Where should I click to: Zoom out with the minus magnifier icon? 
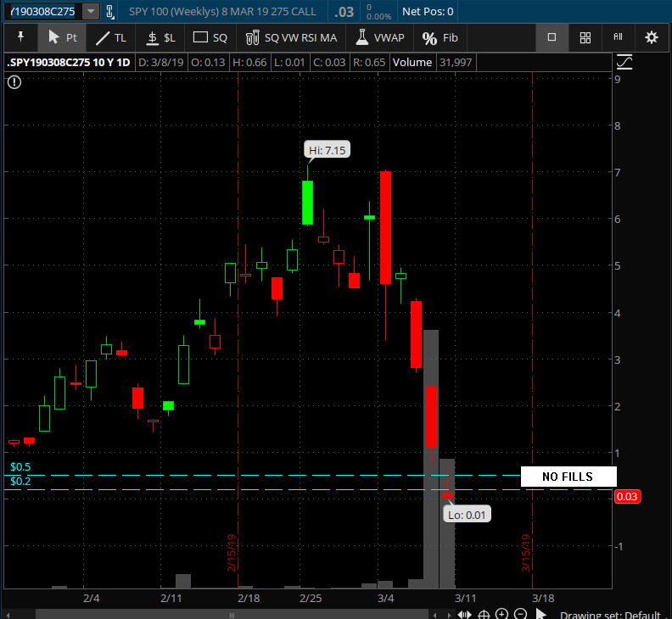tap(520, 614)
